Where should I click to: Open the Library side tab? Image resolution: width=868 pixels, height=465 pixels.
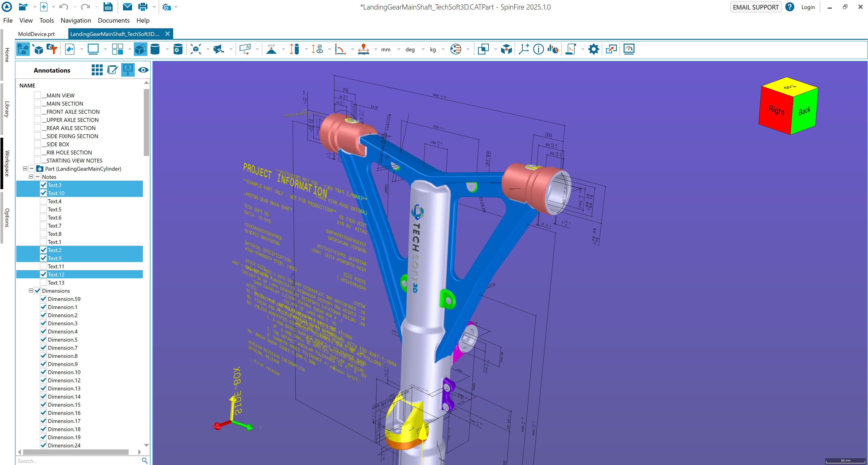tap(7, 109)
